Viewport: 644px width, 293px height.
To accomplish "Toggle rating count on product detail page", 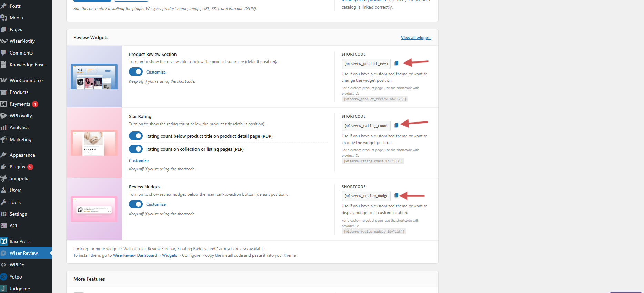I will [x=136, y=136].
